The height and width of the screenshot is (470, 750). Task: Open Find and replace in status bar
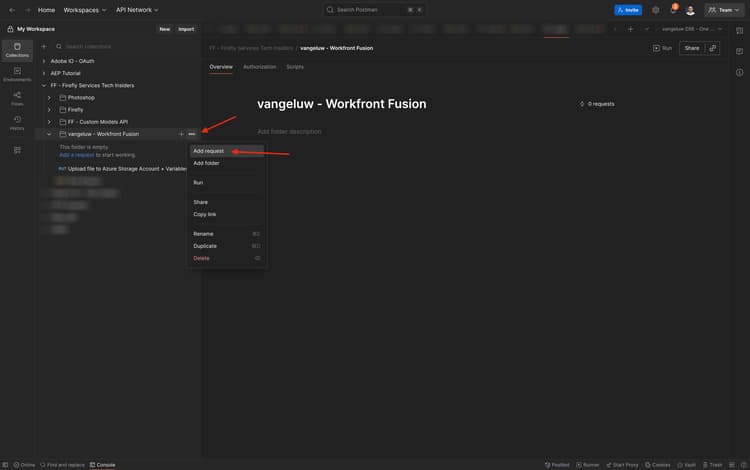62,465
